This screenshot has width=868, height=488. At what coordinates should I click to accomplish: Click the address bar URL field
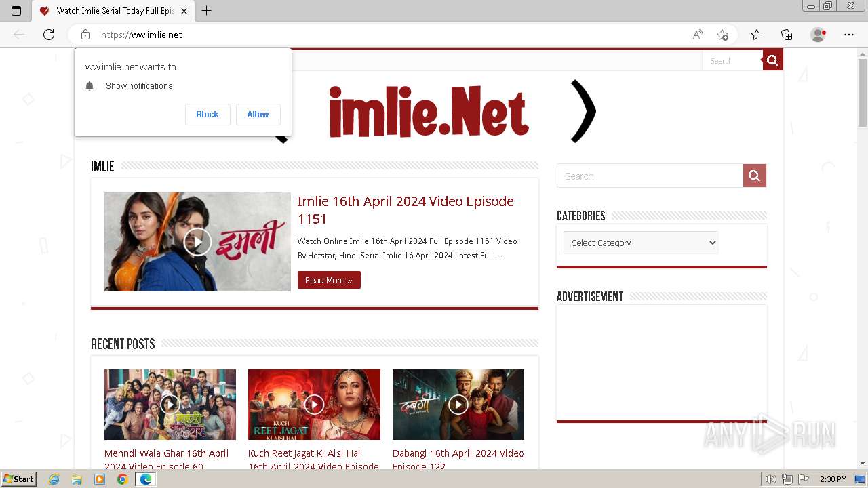pos(390,35)
